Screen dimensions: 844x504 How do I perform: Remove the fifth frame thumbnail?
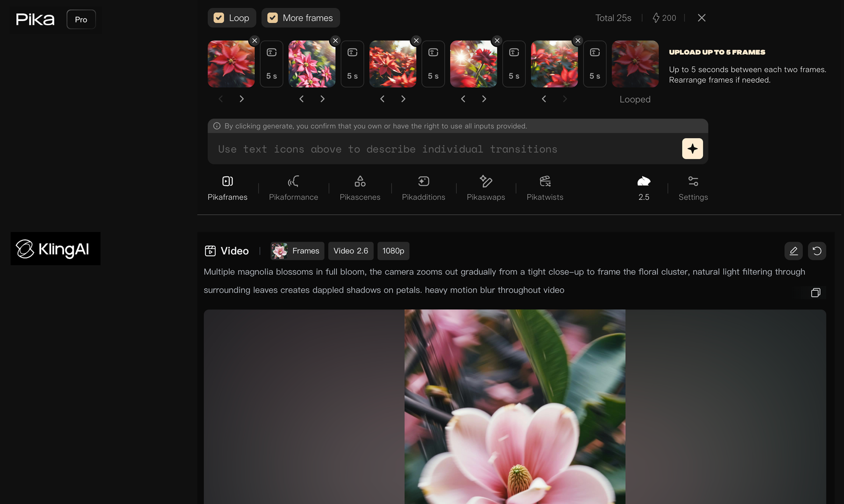[578, 41]
